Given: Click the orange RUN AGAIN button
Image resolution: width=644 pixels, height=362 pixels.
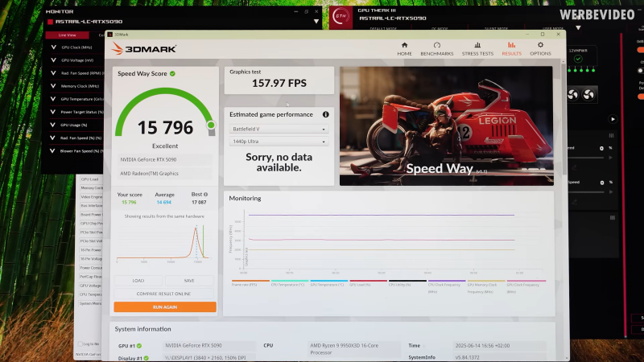Looking at the screenshot, I should pyautogui.click(x=165, y=307).
